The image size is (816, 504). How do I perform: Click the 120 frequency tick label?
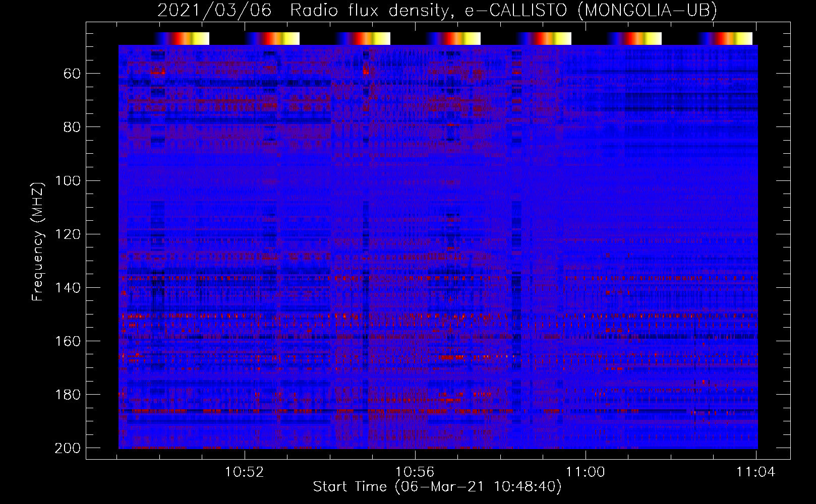point(68,234)
